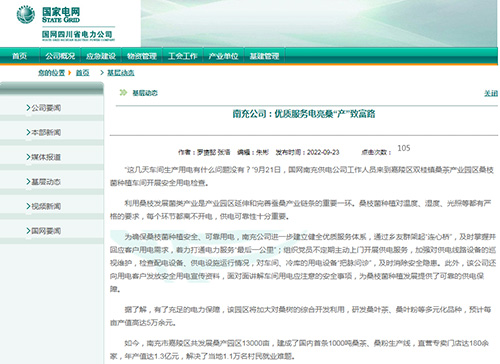Click the chevron beside 视频新闻
The width and height of the screenshot is (500, 364).
point(28,206)
